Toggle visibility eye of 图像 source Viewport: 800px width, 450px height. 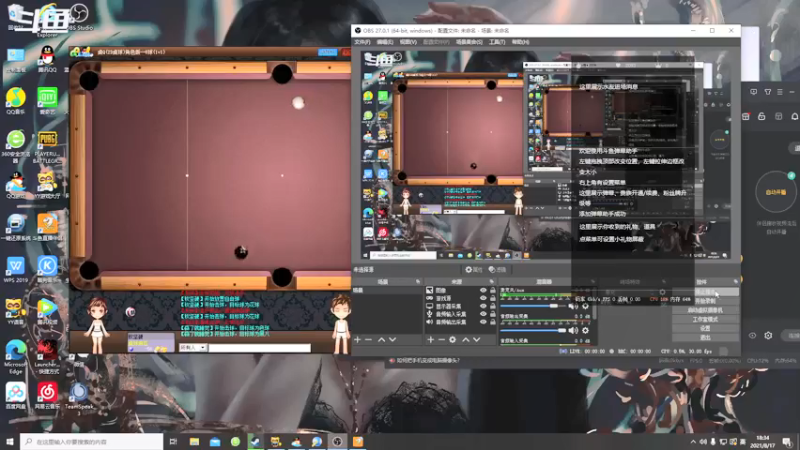click(483, 290)
